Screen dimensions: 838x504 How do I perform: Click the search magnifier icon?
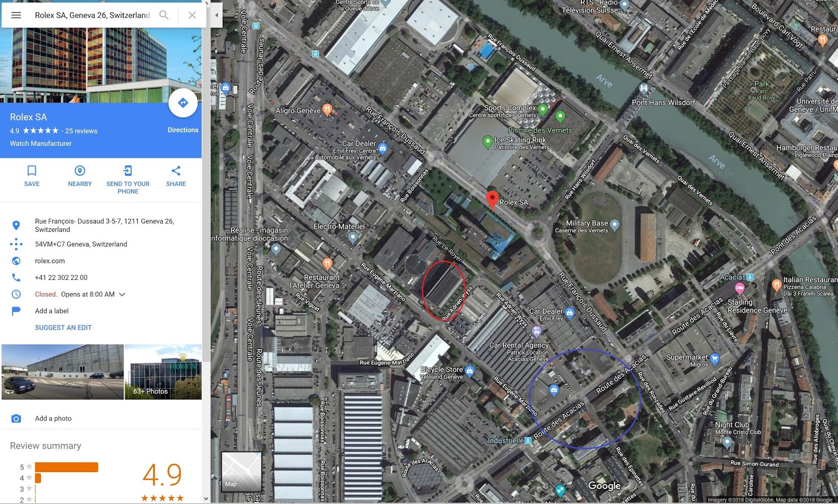tap(164, 15)
